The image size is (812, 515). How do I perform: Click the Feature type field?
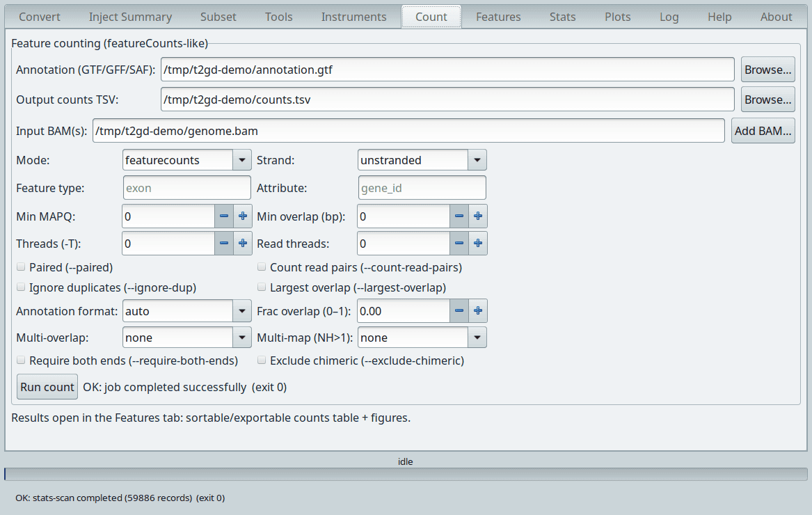[x=187, y=187]
